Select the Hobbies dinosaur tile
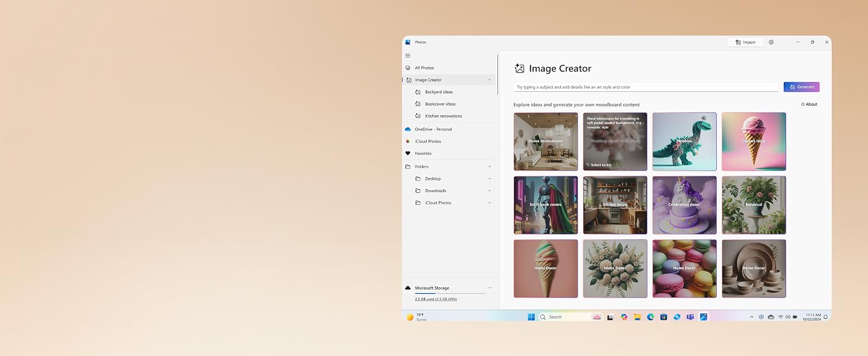Screen dimensions: 868x356 click(x=684, y=142)
